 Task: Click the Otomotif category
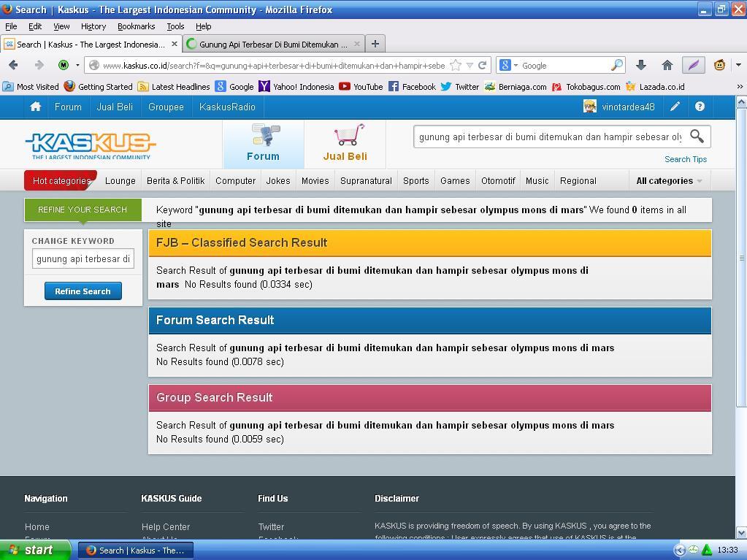(x=498, y=181)
